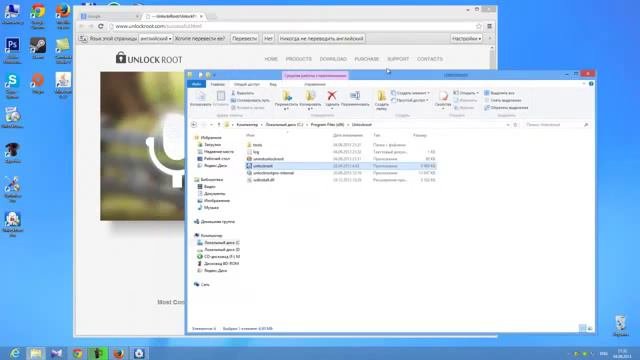Image resolution: width=640 pixels, height=360 pixels.
Task: Open Steam desktop shortcut
Action: [38, 49]
